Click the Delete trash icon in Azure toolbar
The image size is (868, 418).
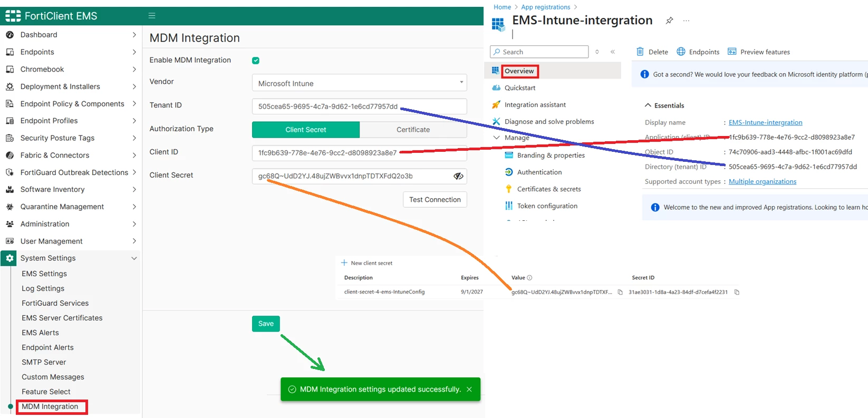point(640,52)
